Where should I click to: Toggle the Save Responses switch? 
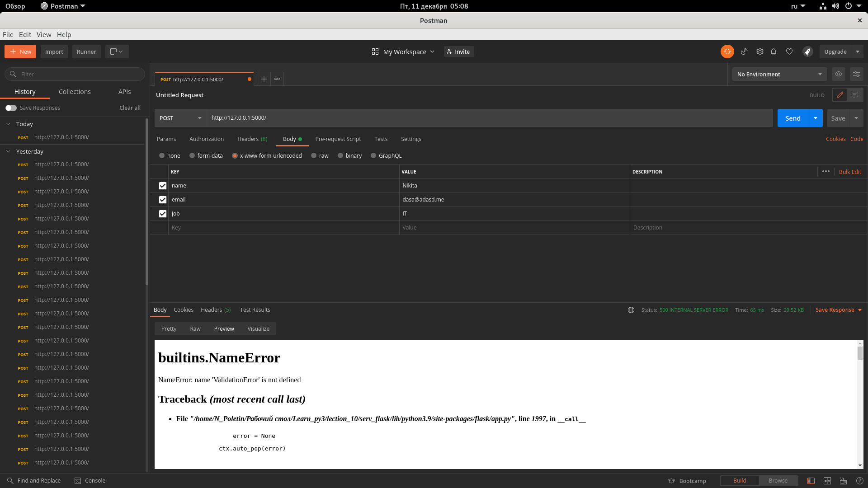click(x=11, y=108)
